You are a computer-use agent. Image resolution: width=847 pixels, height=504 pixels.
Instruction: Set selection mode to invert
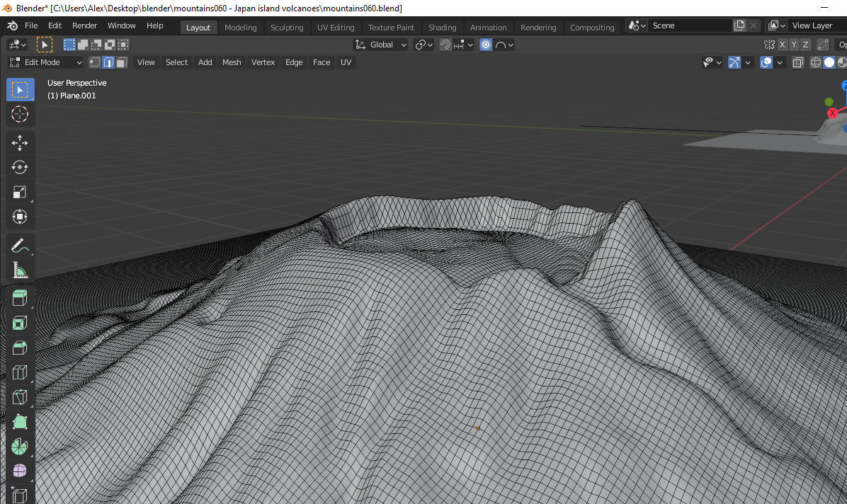pos(110,45)
